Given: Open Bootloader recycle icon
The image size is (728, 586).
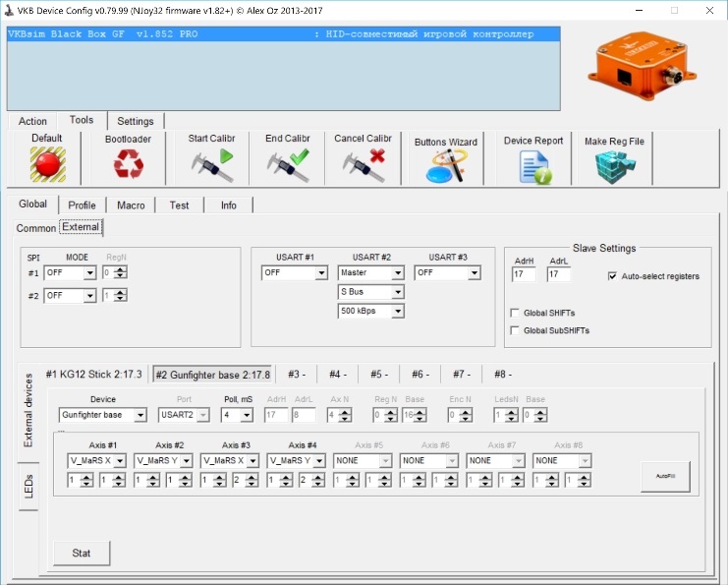Looking at the screenshot, I should coord(129,163).
